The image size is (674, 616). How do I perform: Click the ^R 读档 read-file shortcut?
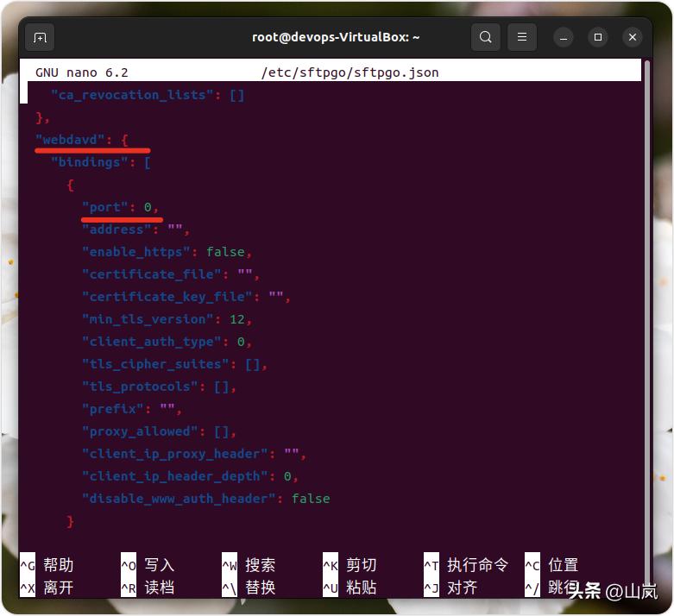(x=148, y=588)
